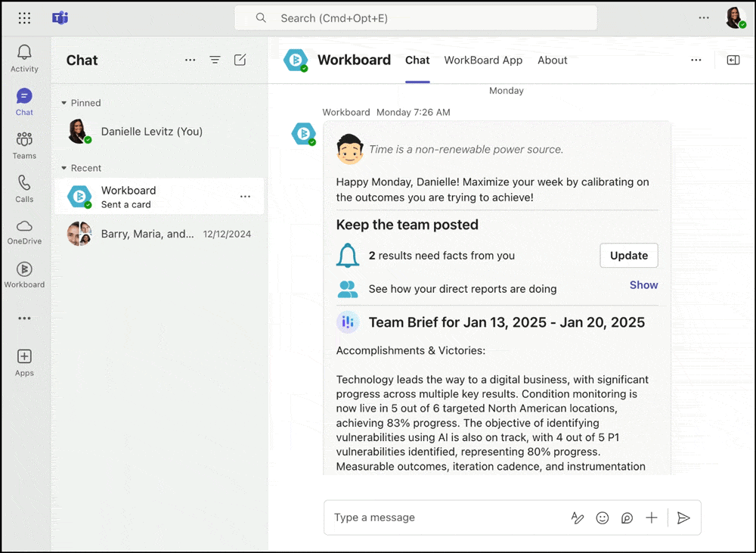Launch Workboard app from the sidebar
The width and height of the screenshot is (756, 553).
tap(24, 275)
